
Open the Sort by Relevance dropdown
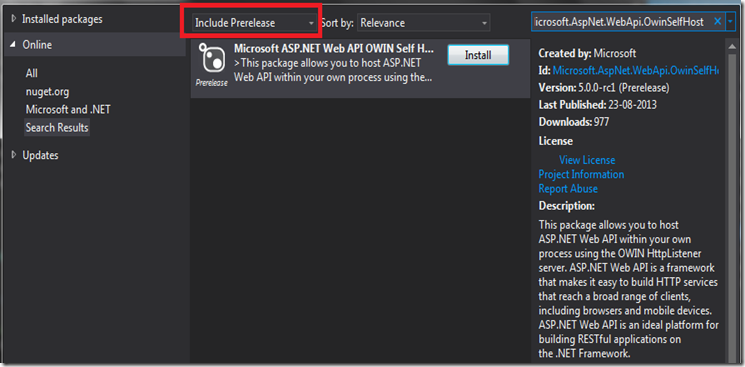click(x=423, y=22)
